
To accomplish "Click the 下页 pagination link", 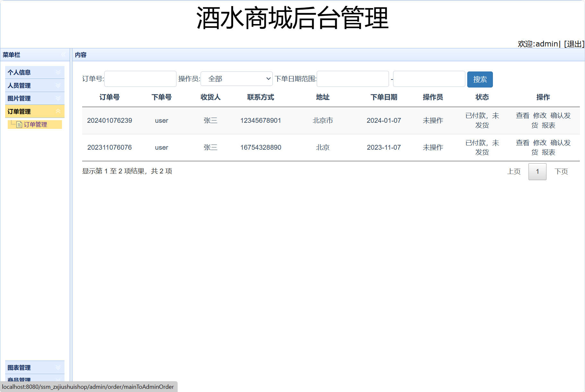I will (x=561, y=171).
